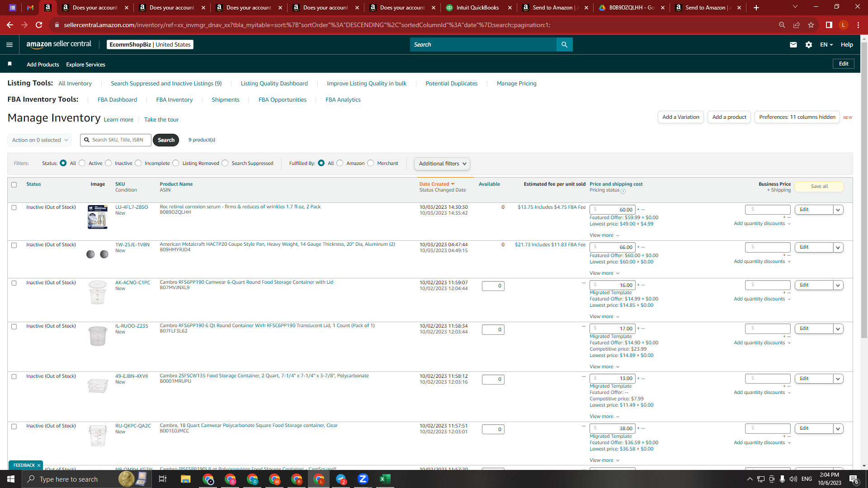The width and height of the screenshot is (868, 488).
Task: Tick the select-all checkbox in table header
Action: coord(14,185)
